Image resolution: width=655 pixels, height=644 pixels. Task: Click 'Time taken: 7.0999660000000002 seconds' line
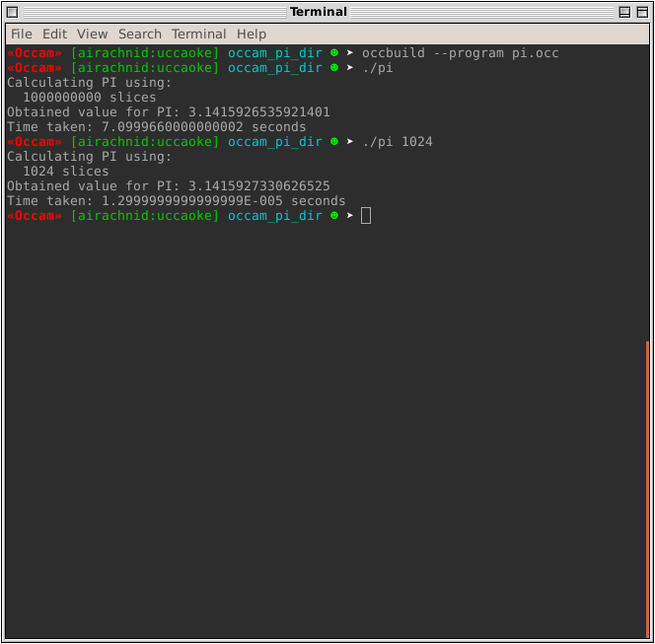point(156,127)
